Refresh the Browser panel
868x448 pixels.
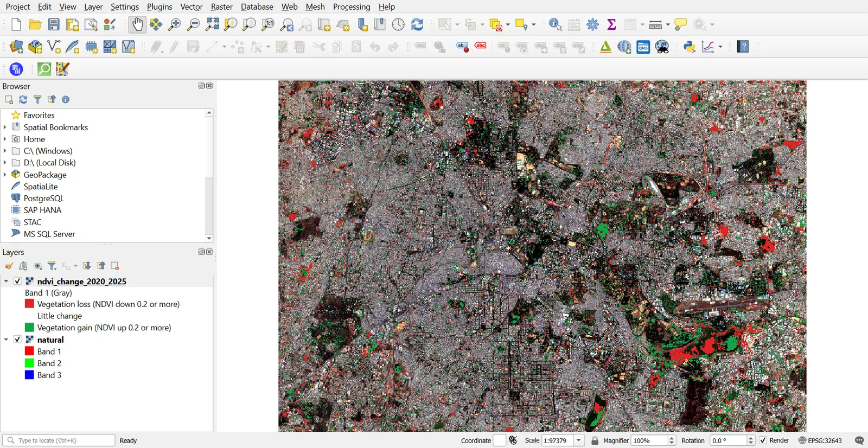[23, 100]
